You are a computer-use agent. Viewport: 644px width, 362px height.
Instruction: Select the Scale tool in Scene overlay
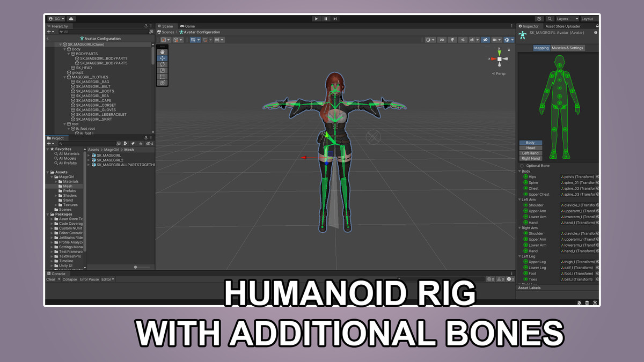pyautogui.click(x=163, y=71)
